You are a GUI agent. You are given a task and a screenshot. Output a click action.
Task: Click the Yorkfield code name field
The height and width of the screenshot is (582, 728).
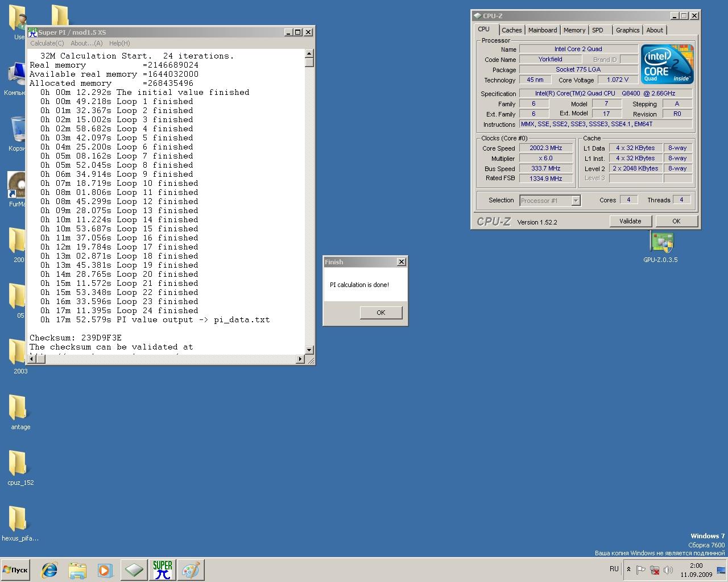point(551,59)
